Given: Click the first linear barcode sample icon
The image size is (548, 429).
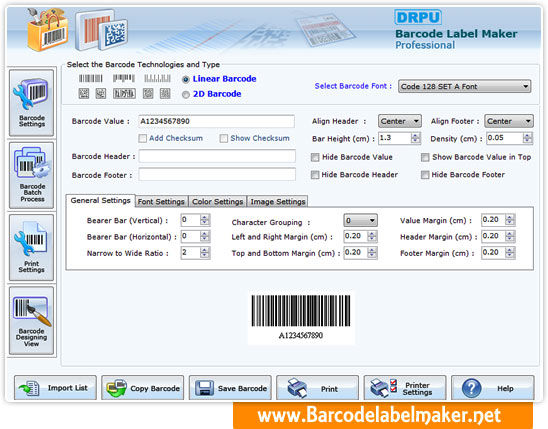Looking at the screenshot, I should (x=91, y=78).
